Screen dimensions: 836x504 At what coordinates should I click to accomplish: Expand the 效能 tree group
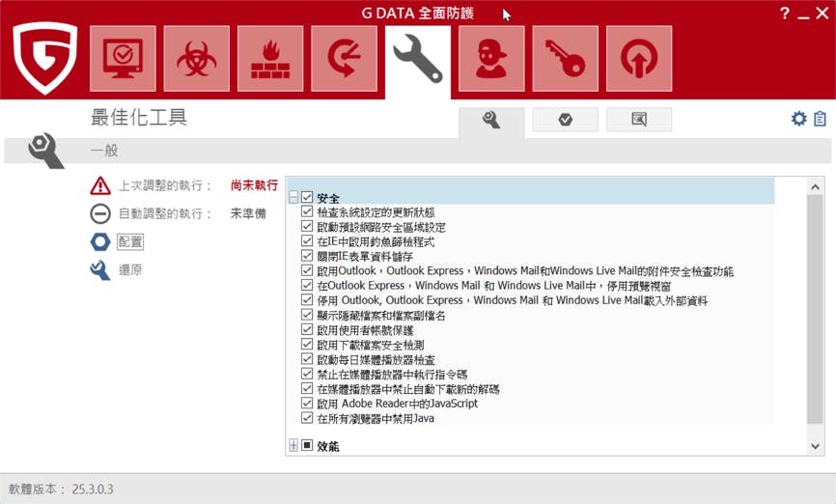293,445
